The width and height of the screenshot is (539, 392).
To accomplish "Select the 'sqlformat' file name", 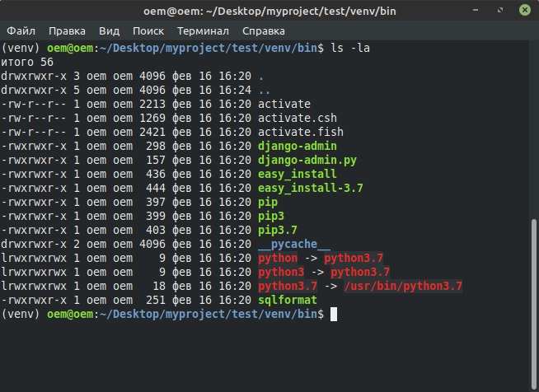I will point(288,301).
